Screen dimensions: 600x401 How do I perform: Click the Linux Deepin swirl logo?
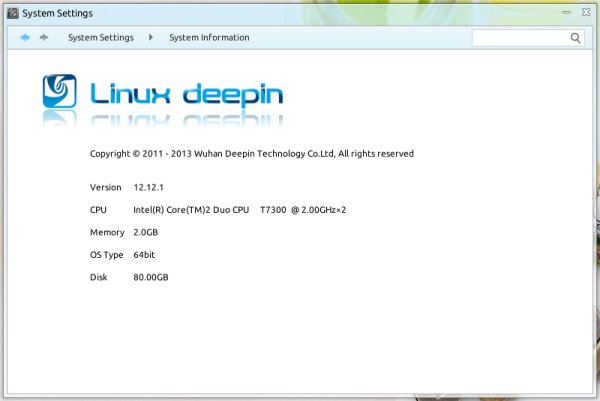pyautogui.click(x=60, y=91)
